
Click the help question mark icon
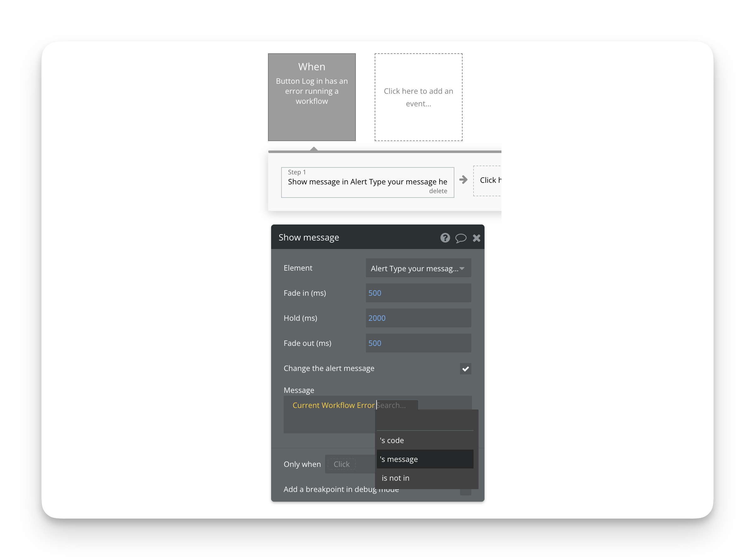(445, 238)
